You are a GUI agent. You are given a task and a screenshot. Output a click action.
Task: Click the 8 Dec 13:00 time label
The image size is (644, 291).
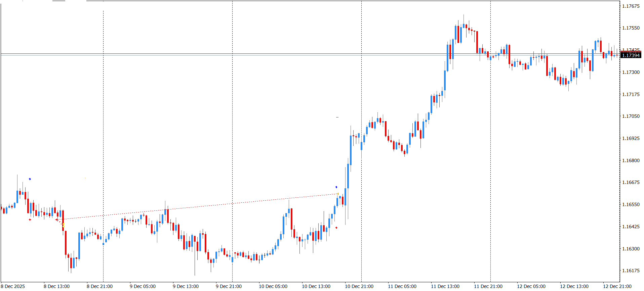coord(56,286)
